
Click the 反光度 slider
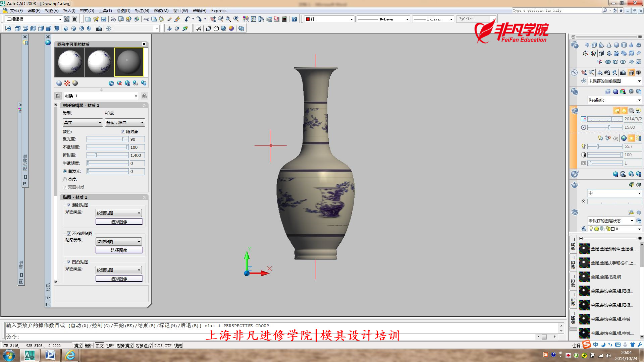108,139
